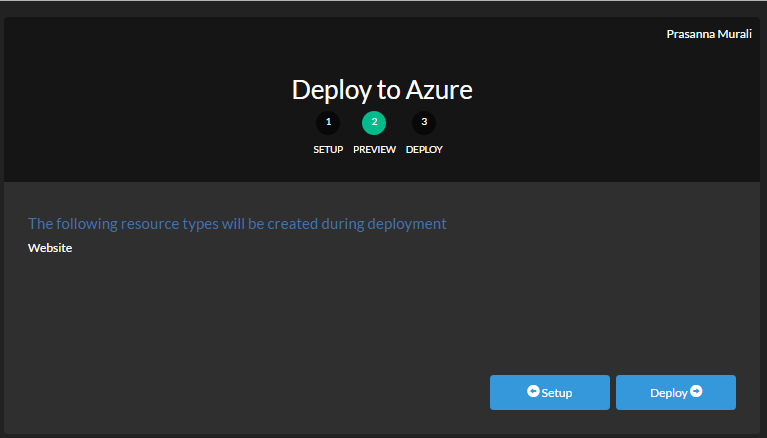Go to the SETUP step label

pos(328,150)
